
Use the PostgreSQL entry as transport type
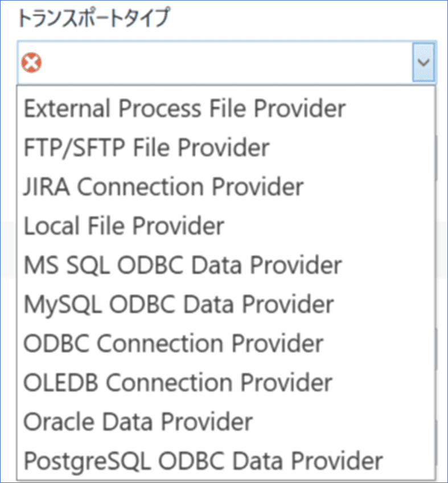(x=203, y=461)
